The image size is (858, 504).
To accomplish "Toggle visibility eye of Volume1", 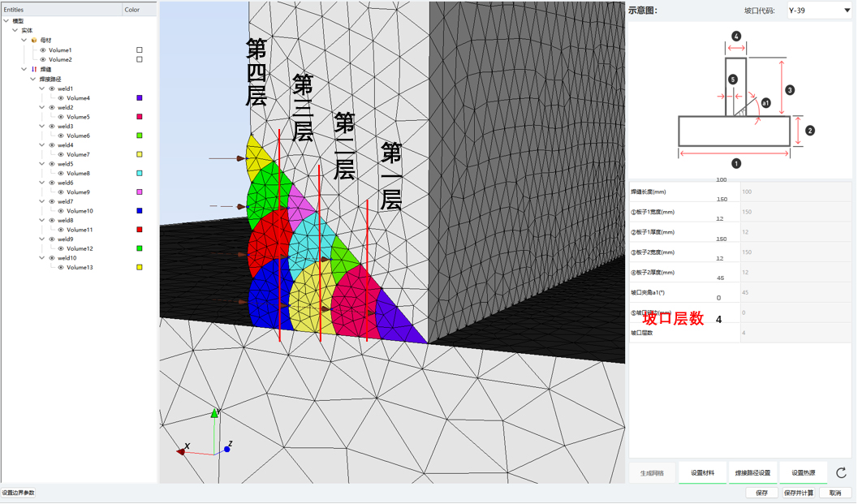I will pos(43,50).
